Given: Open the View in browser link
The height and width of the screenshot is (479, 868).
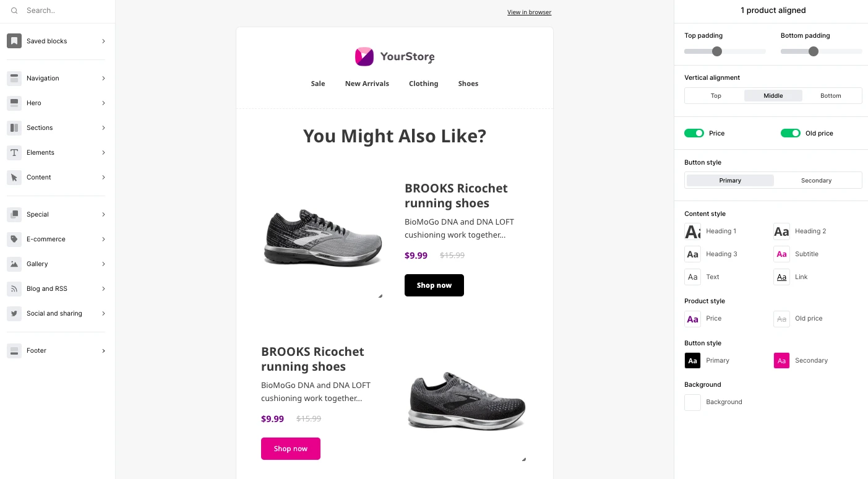Looking at the screenshot, I should (x=529, y=12).
